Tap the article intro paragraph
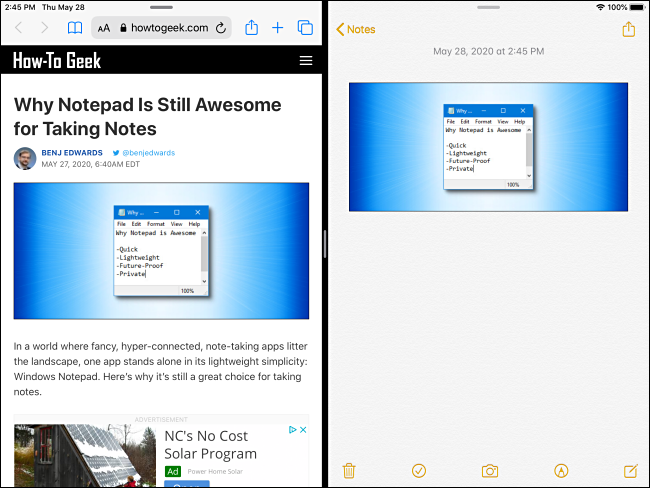The image size is (650, 488). (x=161, y=369)
